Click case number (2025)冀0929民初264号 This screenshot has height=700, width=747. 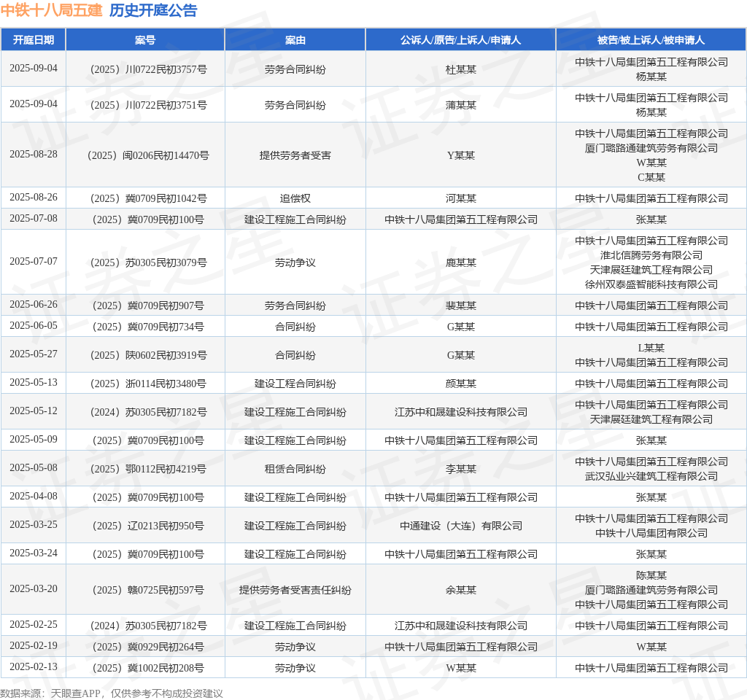[x=148, y=647]
